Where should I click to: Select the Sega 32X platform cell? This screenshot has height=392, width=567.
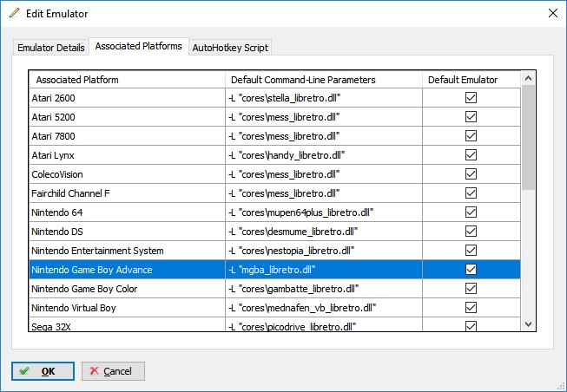point(127,324)
